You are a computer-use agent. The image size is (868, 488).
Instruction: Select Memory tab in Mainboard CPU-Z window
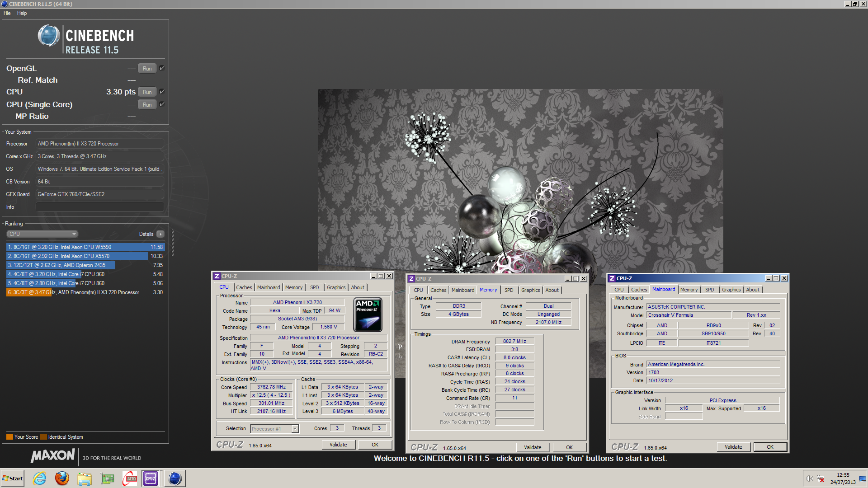(689, 290)
